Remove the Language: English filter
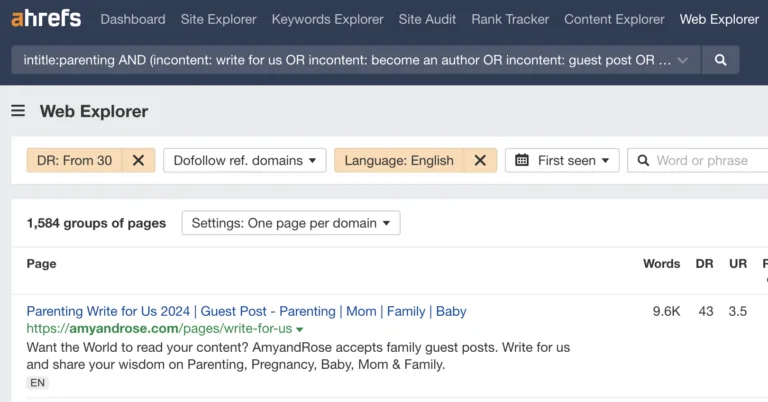This screenshot has height=402, width=768. tap(480, 161)
